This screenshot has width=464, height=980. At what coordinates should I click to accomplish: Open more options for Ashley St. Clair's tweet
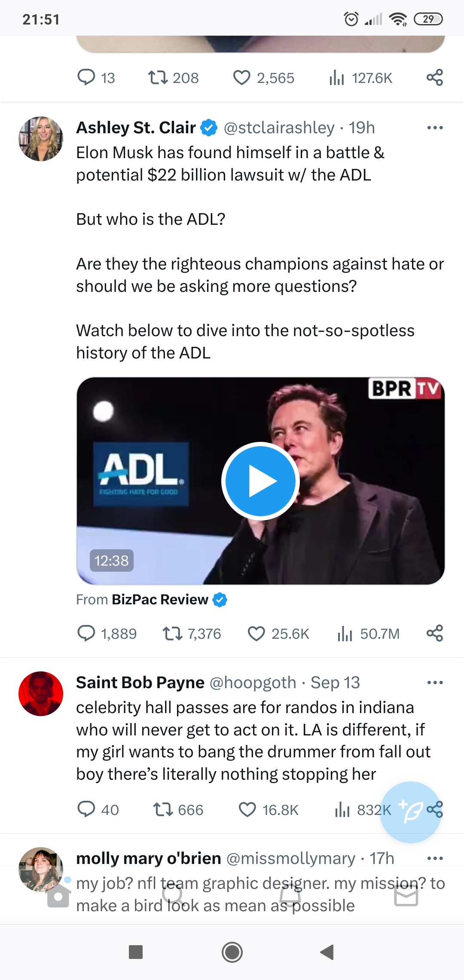tap(435, 128)
